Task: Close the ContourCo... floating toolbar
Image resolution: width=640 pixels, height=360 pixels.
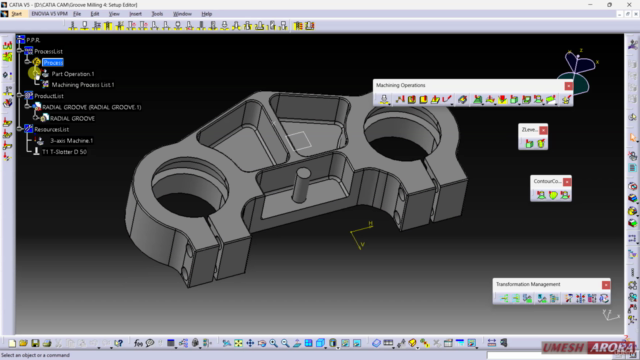Action: [x=567, y=182]
